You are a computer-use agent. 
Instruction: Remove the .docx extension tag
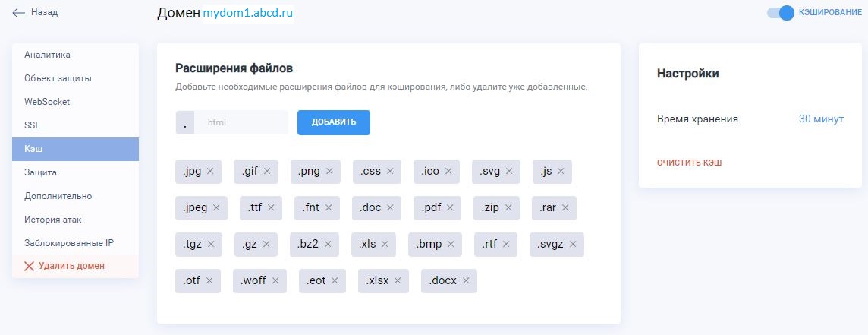[x=466, y=280]
